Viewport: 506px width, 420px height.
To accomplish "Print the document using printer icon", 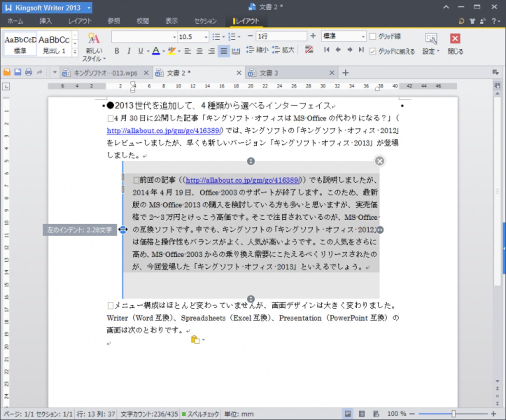I will click(x=29, y=73).
